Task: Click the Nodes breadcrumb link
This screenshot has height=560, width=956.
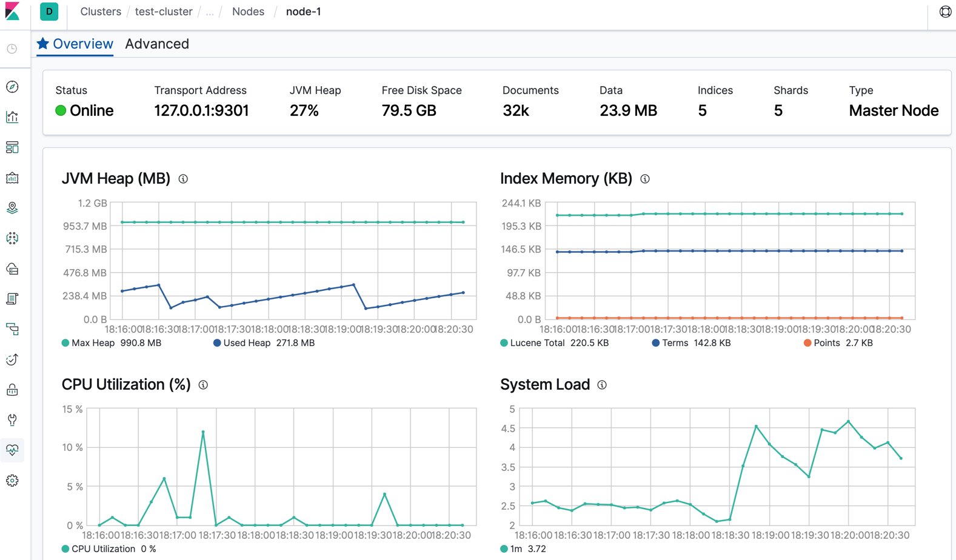Action: coord(248,12)
